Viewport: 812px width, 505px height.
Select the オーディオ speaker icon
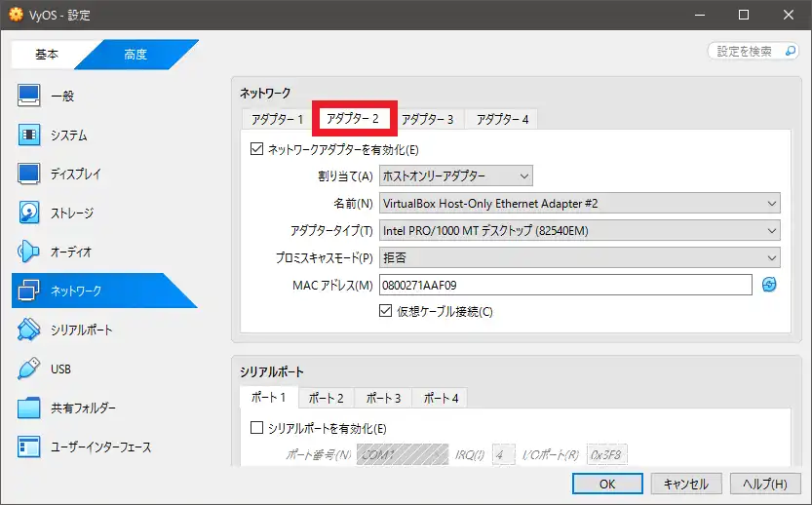[x=28, y=252]
